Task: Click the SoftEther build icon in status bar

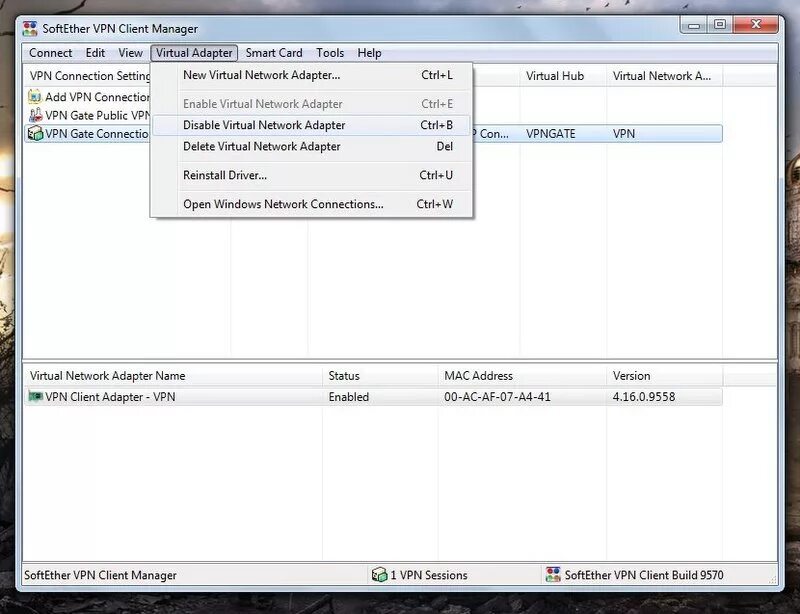Action: 553,575
